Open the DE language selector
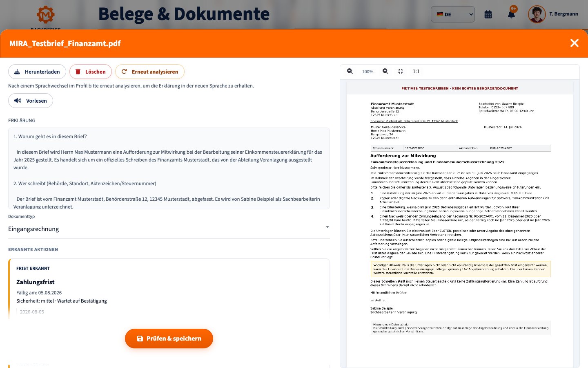This screenshot has height=368, width=588. click(x=453, y=14)
